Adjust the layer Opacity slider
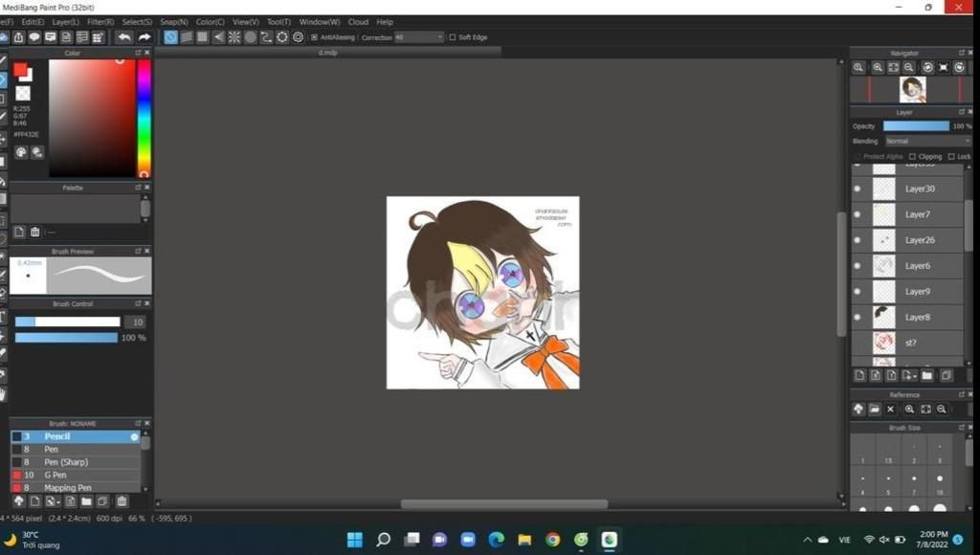Viewport: 980px width, 555px height. [916, 126]
